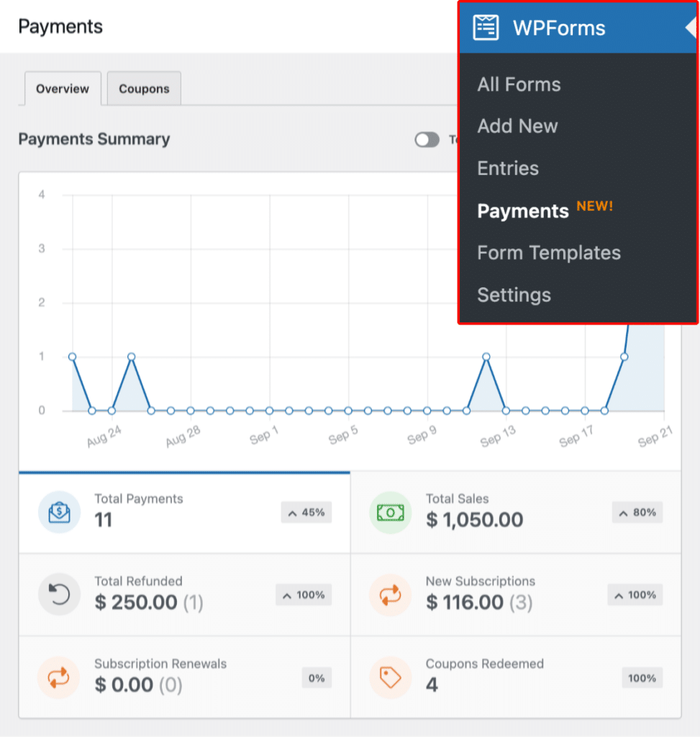Image resolution: width=700 pixels, height=737 pixels.
Task: Select the Overview tab
Action: point(62,89)
